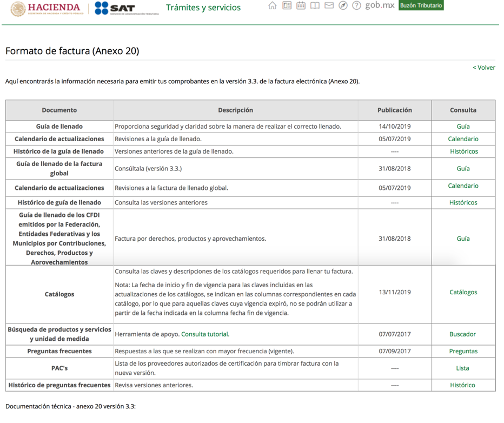Open the Catálogos link in Consulta column

[x=463, y=292]
